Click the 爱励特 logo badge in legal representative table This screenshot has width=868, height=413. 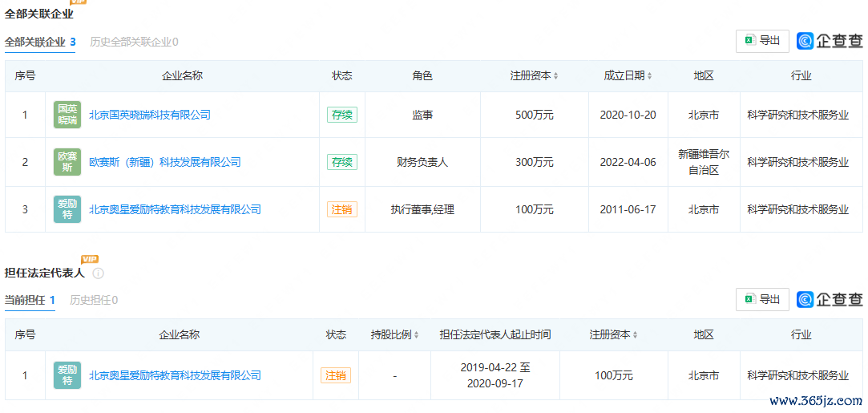(67, 375)
